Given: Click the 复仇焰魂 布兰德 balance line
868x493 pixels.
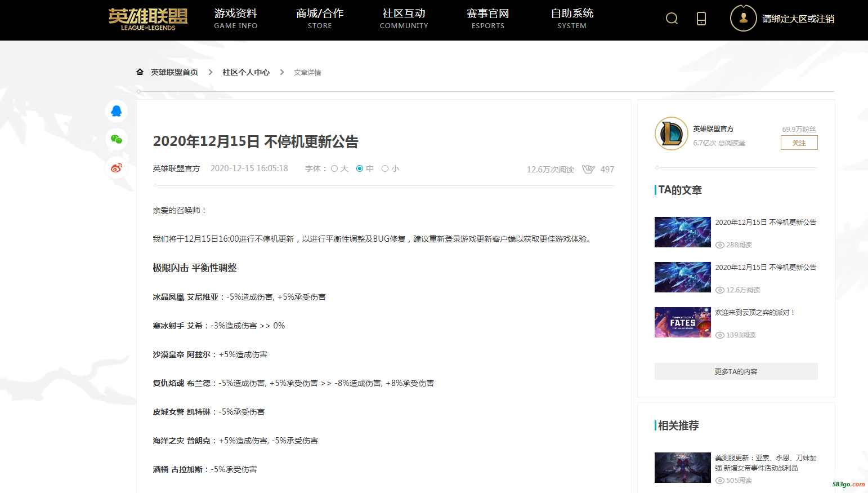Looking at the screenshot, I should click(x=293, y=383).
